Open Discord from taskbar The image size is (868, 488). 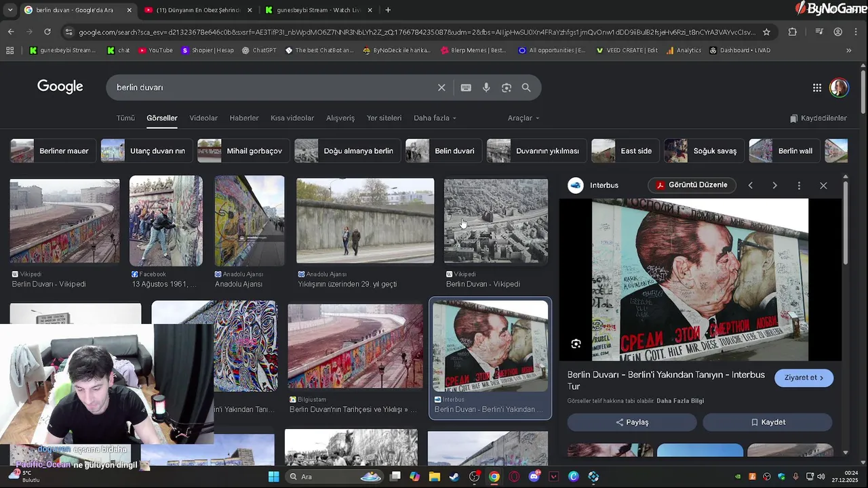click(534, 476)
